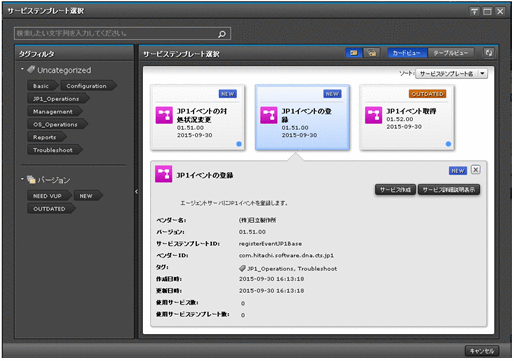The width and height of the screenshot is (514, 361).
Task: Toggle the OUTDATED version filter tag
Action: (51, 209)
